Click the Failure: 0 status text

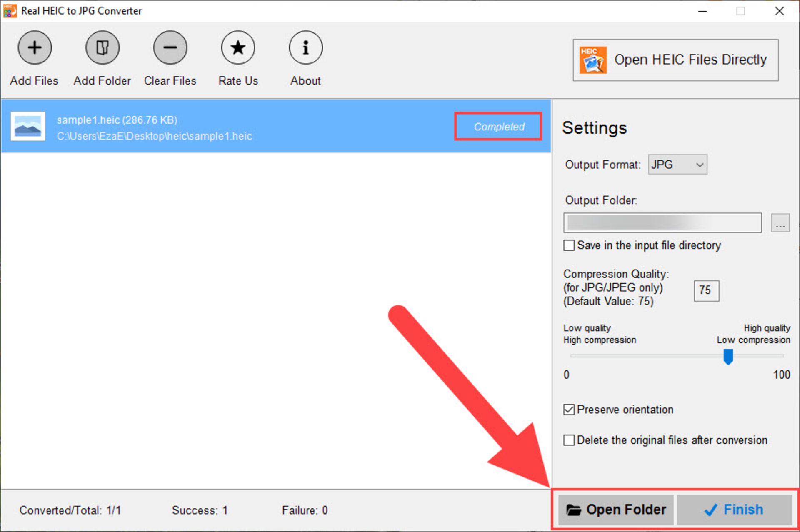[305, 510]
